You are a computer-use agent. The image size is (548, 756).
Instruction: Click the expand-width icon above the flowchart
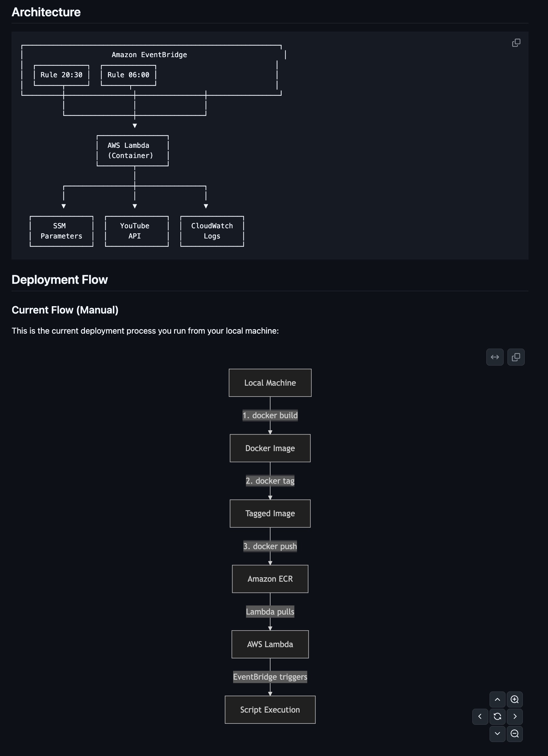495,357
